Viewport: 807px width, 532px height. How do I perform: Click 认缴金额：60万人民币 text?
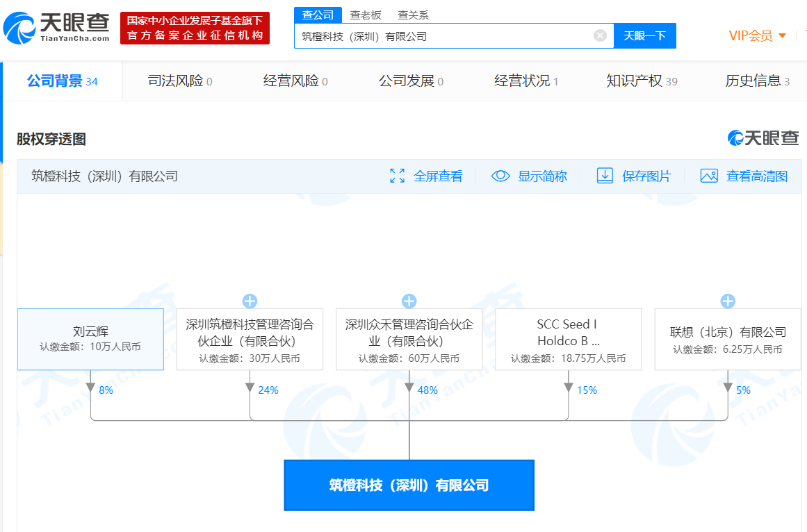(x=409, y=358)
